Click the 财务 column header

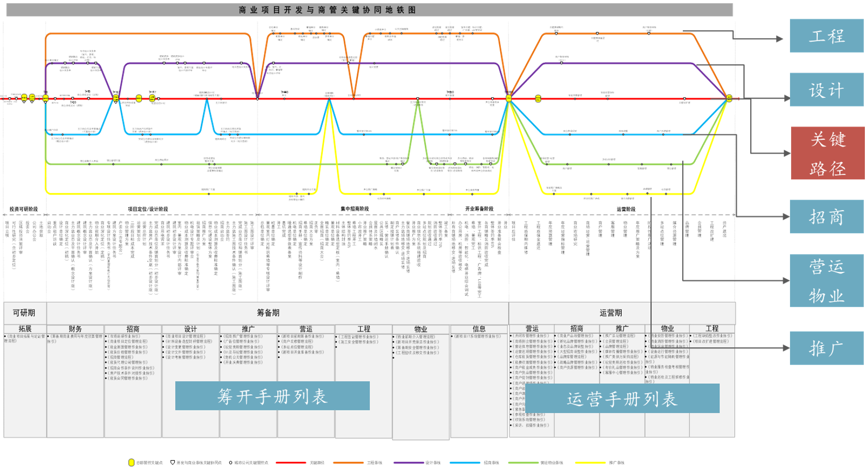75,329
